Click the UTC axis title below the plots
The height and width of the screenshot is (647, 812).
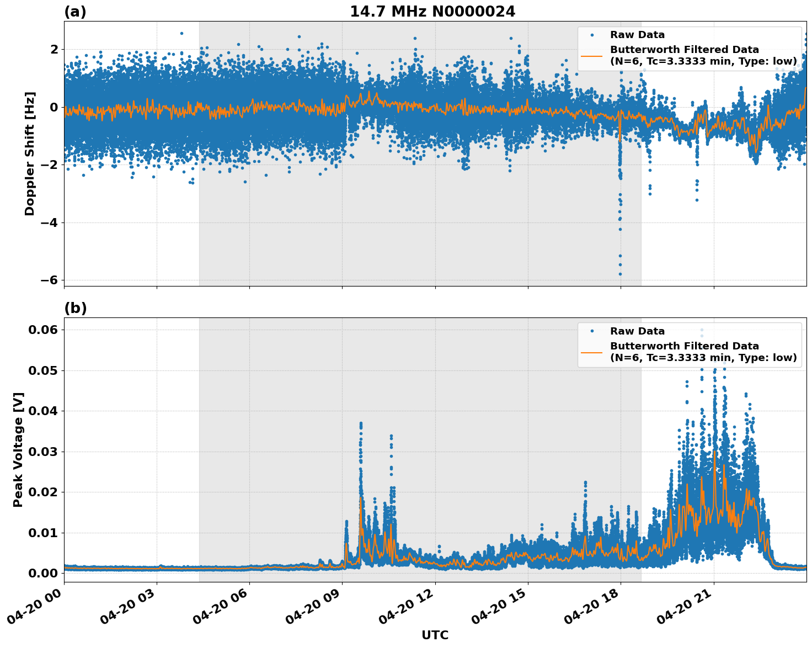tap(435, 634)
